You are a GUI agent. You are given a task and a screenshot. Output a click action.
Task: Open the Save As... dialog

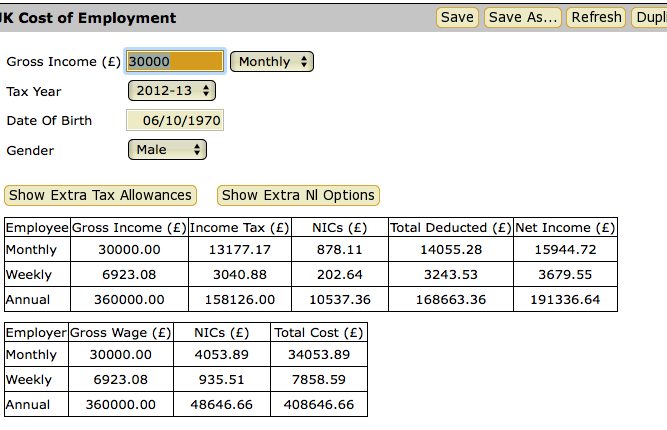[x=522, y=17]
